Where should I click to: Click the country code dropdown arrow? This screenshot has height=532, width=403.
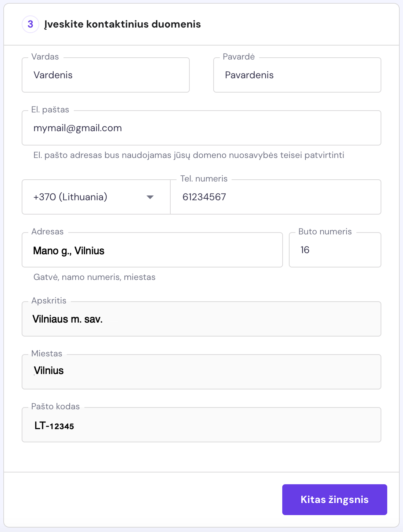[x=150, y=197]
